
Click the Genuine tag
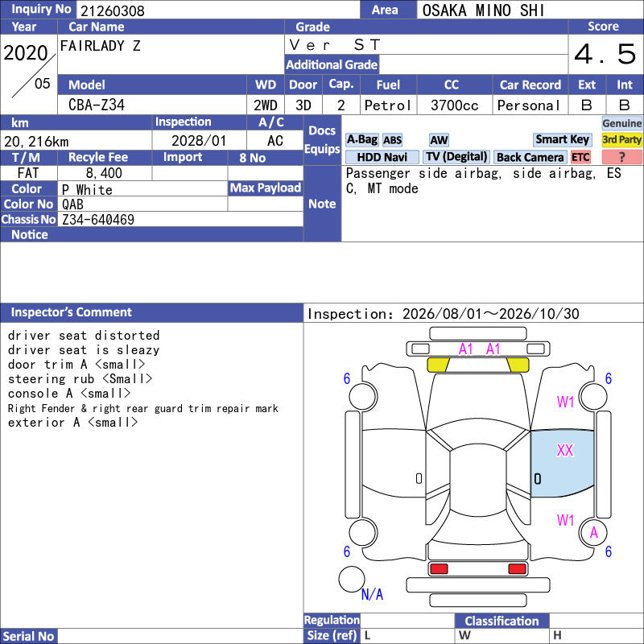(621, 123)
